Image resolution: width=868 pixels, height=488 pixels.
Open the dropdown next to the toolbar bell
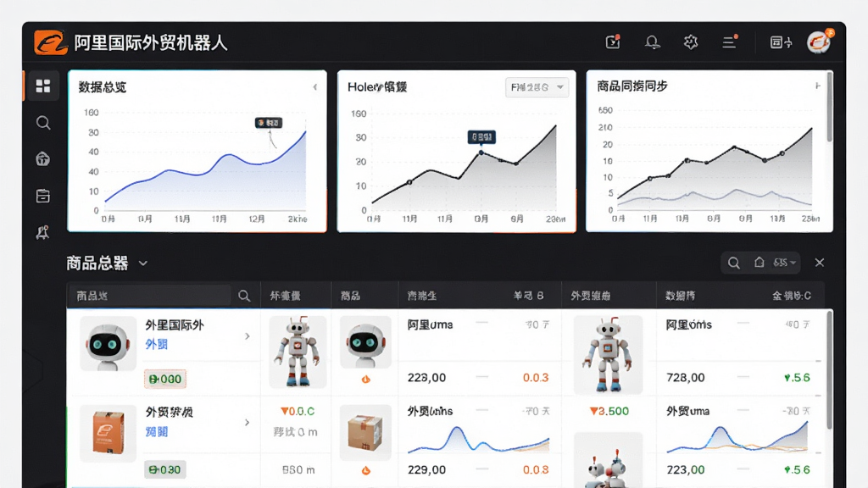785,263
